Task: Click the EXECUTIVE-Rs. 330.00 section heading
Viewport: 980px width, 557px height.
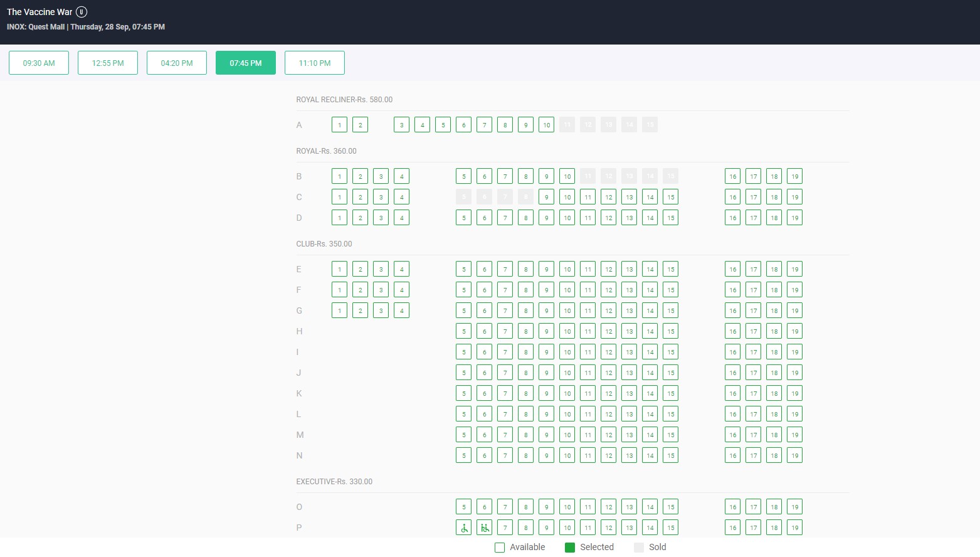Action: click(334, 482)
